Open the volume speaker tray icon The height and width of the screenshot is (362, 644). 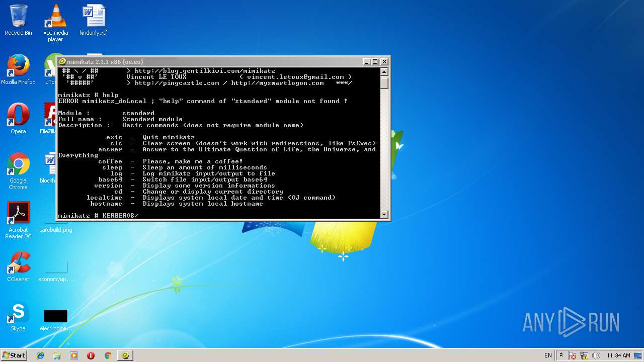[596, 355]
